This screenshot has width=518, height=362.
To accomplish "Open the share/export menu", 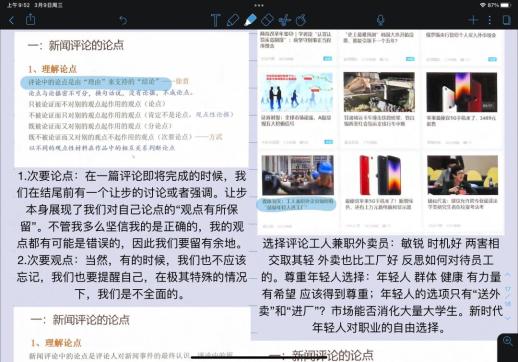I will 30,19.
